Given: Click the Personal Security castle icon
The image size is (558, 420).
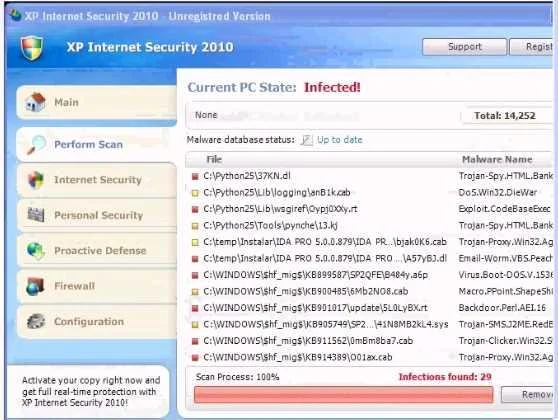Looking at the screenshot, I should [36, 215].
